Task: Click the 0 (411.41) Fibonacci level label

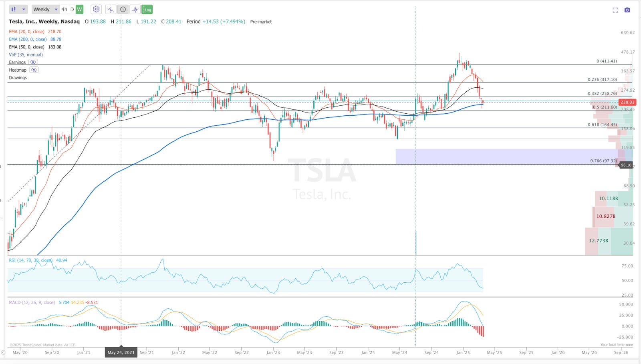Action: 607,61
